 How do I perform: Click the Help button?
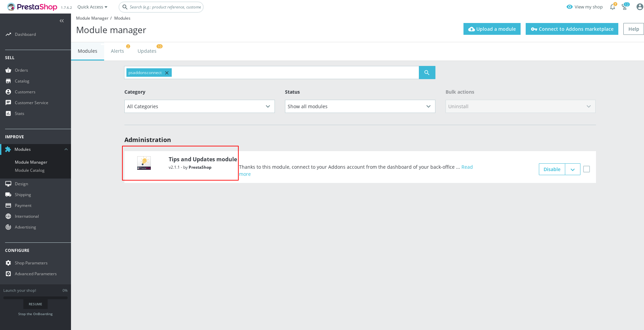(634, 29)
